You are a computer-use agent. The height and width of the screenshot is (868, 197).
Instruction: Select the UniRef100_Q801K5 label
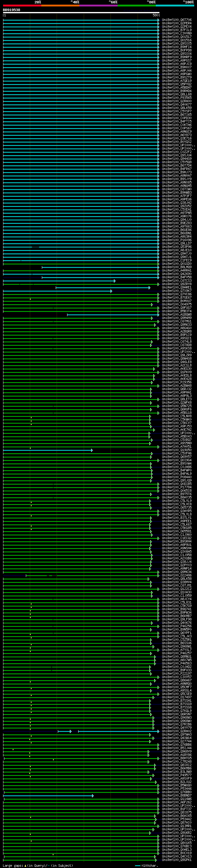click(177, 843)
